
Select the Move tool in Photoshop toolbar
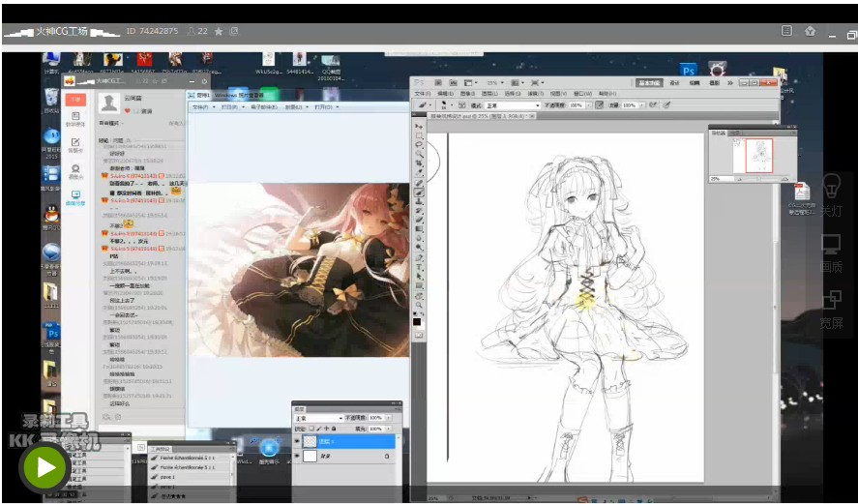point(420,127)
